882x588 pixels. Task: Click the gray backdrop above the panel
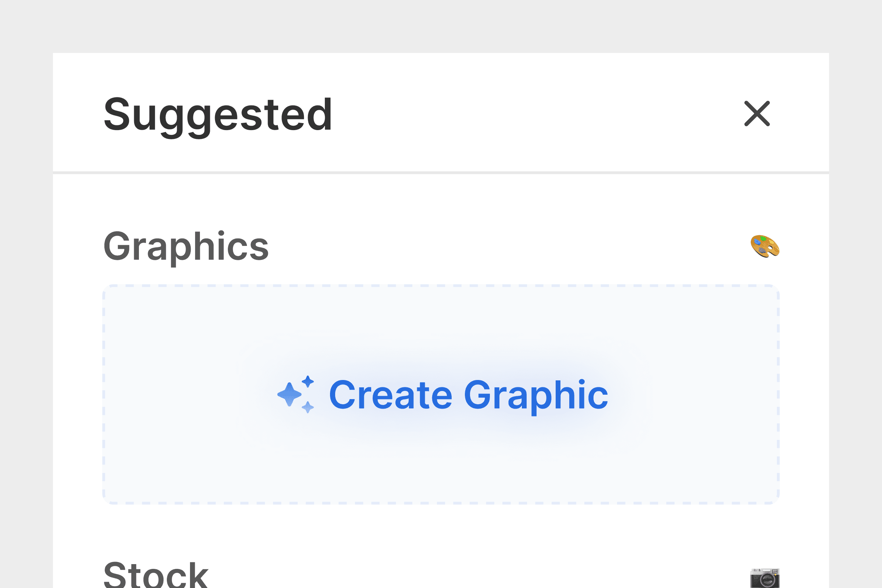point(441,26)
